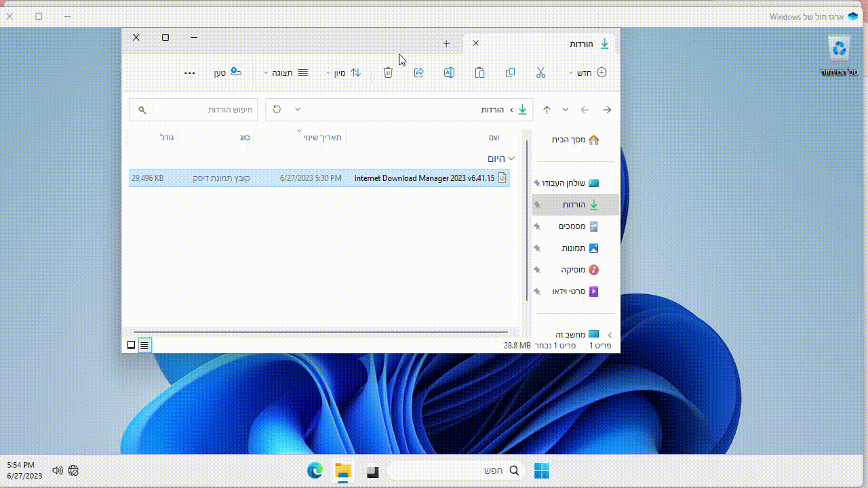Click the horizontal scrollbar in file list

point(321,332)
